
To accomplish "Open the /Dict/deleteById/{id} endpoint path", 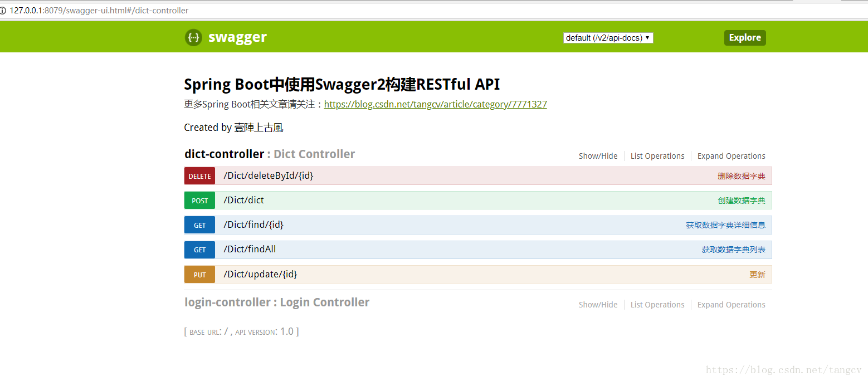I will point(269,176).
